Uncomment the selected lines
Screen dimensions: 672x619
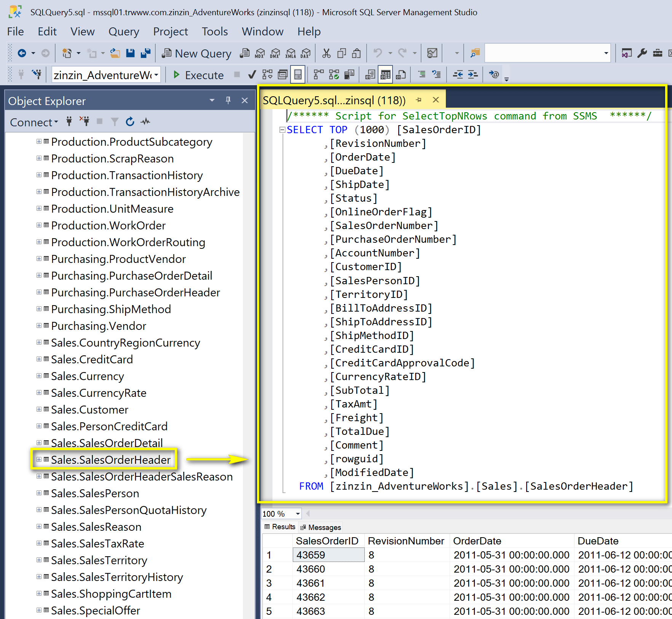tap(436, 75)
